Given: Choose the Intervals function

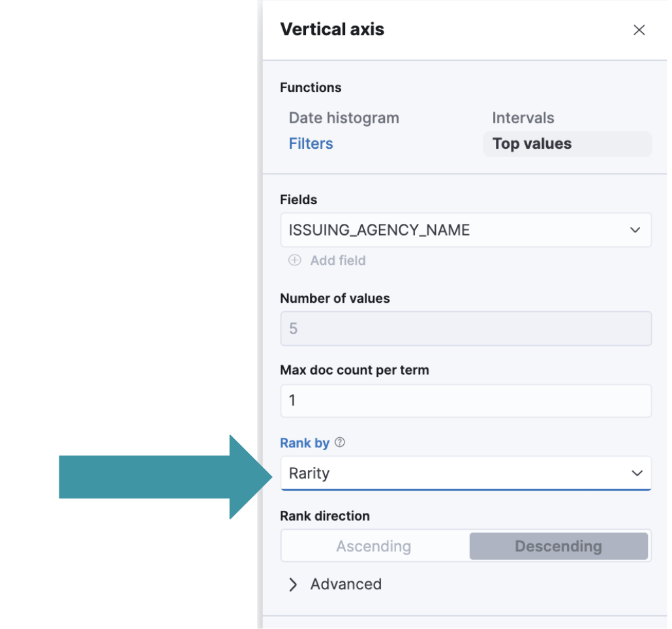Looking at the screenshot, I should (523, 118).
